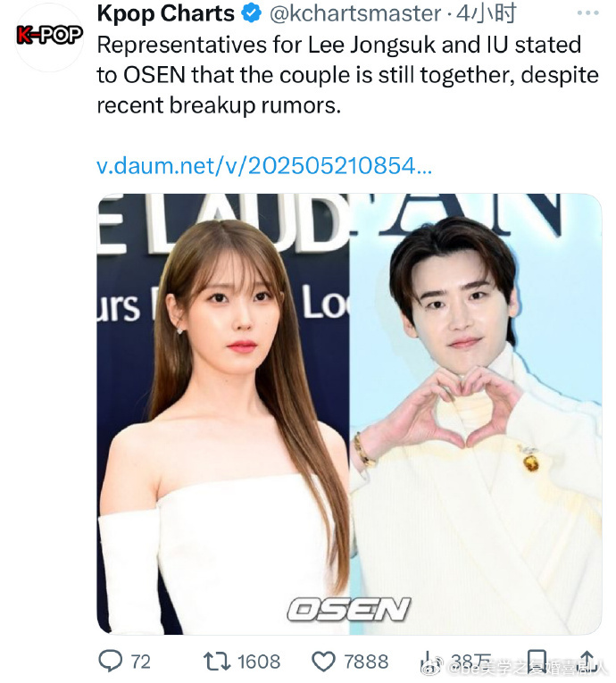
Task: Like the tweet with heart icon
Action: (324, 662)
